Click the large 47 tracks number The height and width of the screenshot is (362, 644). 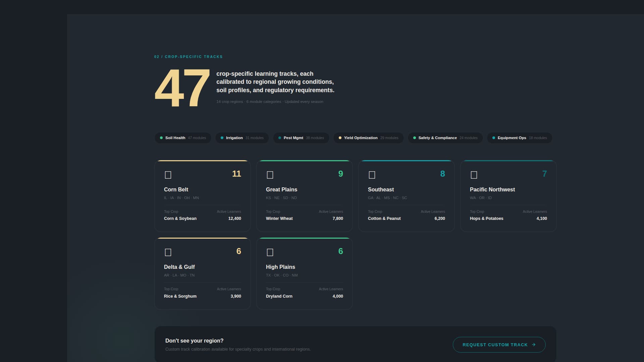point(182,88)
